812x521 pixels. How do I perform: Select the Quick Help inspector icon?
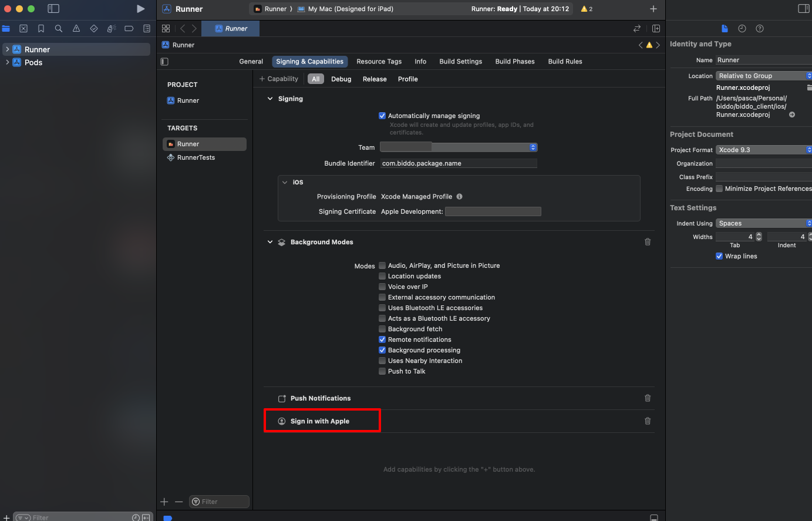tap(760, 29)
